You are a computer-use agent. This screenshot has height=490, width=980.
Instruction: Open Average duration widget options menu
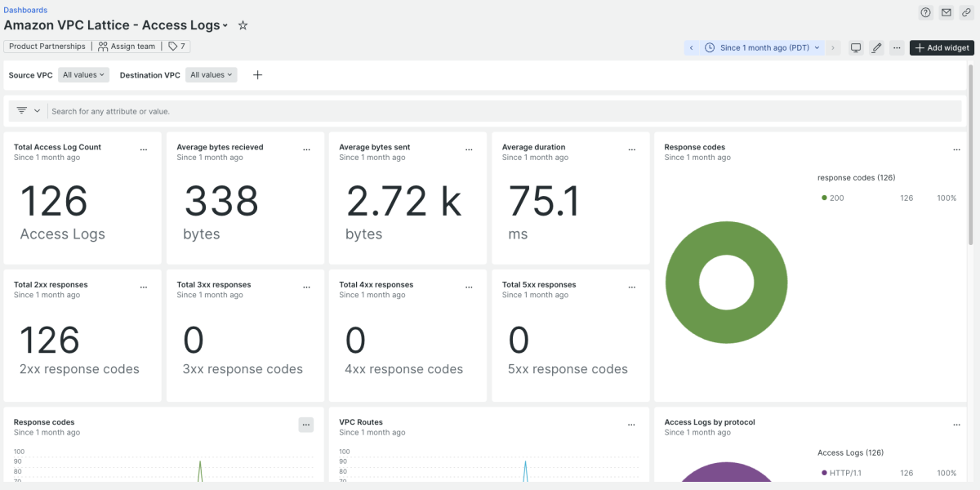(631, 150)
